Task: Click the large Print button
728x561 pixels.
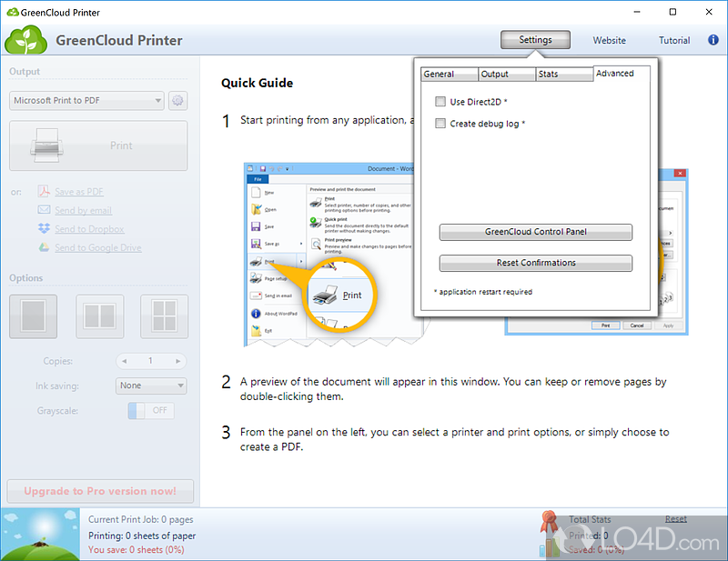Action: click(x=98, y=145)
